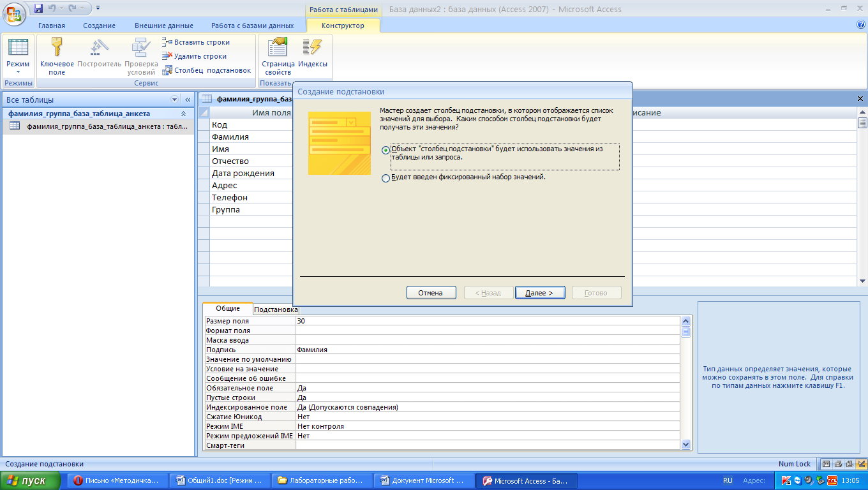The height and width of the screenshot is (490, 868).
Task: Click the field properties scrollbar up arrow
Action: tap(686, 322)
